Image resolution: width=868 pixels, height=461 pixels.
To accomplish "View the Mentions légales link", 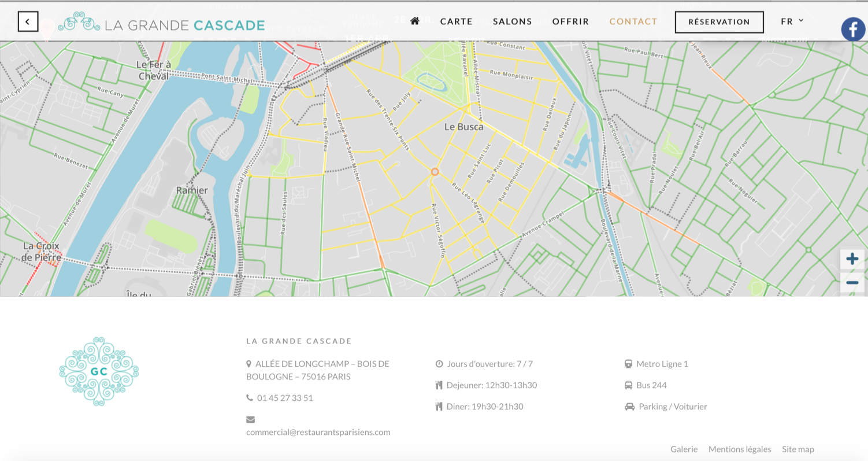I will point(739,449).
